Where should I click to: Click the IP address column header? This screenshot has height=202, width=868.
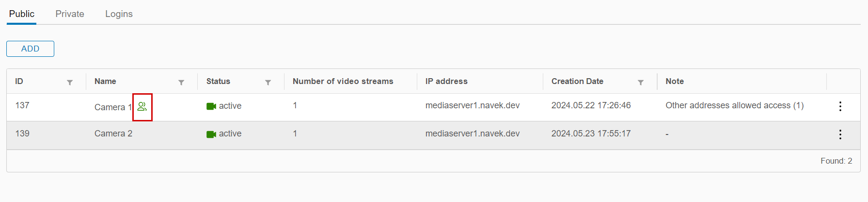pos(446,82)
